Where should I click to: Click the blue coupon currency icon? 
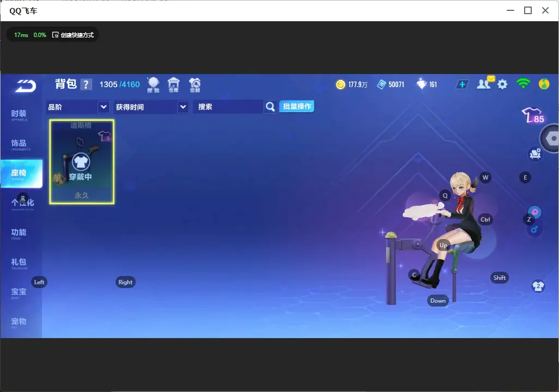[x=381, y=84]
